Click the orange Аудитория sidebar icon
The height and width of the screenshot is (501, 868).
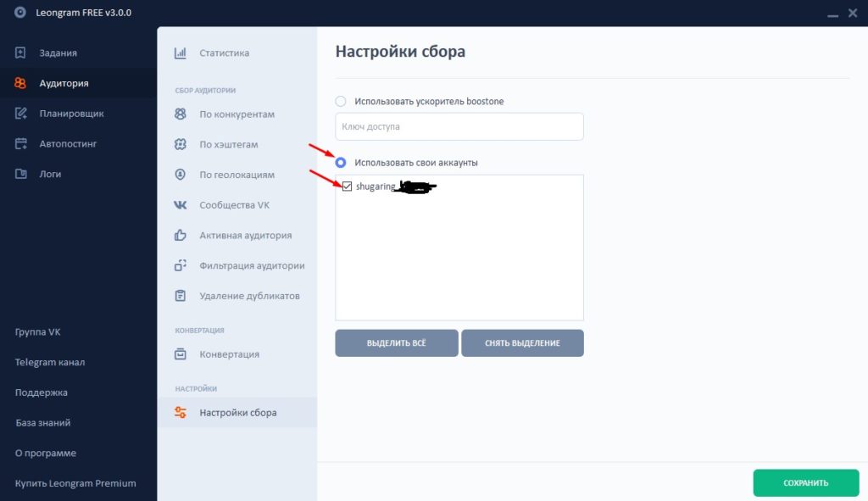click(x=20, y=83)
